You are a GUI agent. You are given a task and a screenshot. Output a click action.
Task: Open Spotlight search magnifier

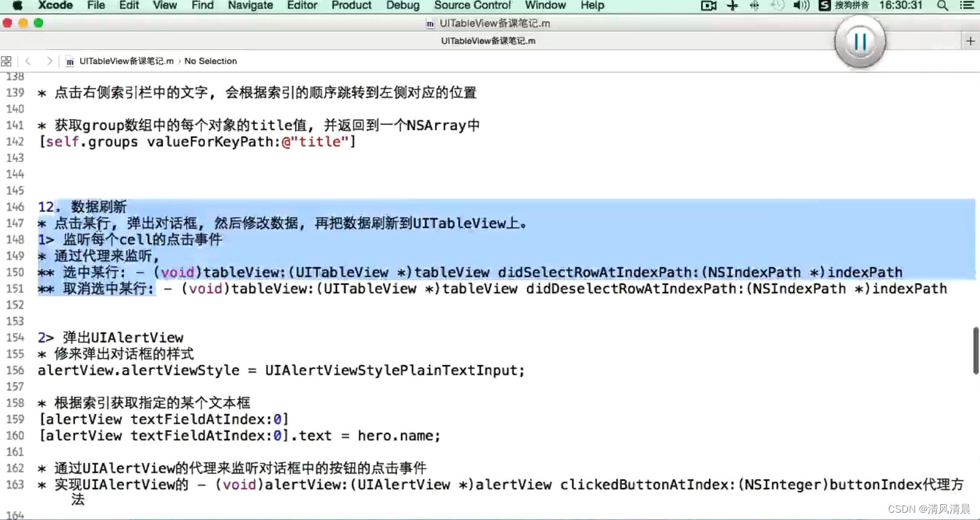tap(942, 5)
